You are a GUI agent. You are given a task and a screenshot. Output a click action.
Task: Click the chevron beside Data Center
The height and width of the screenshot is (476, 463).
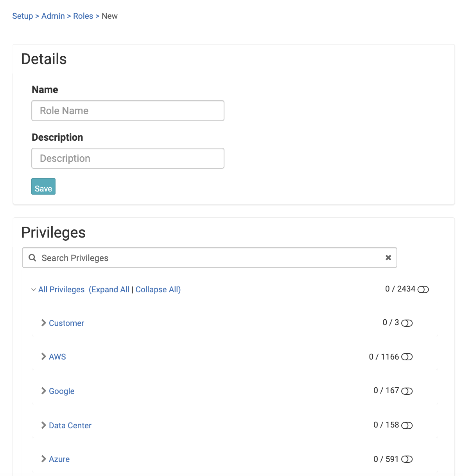pyautogui.click(x=43, y=425)
